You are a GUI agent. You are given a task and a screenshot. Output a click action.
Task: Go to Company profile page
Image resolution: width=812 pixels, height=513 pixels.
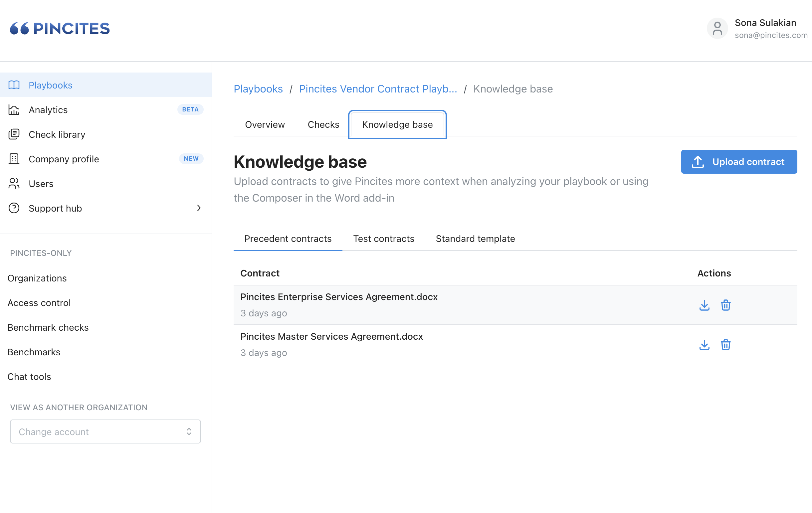pos(63,159)
